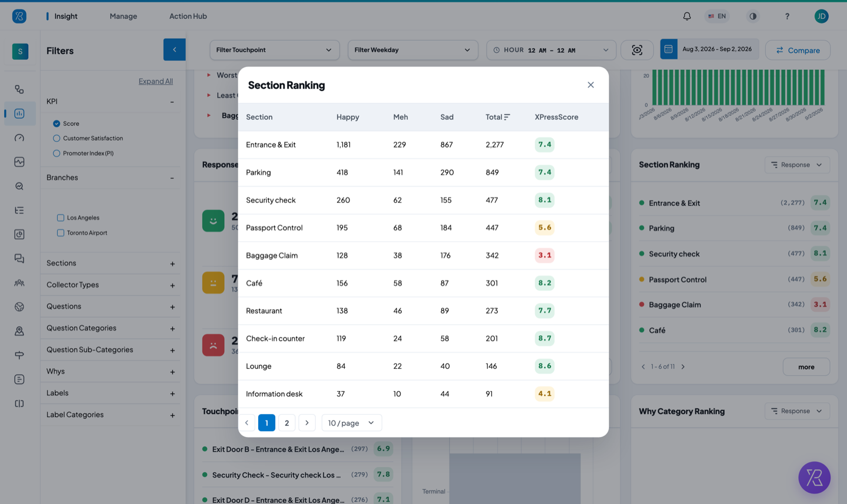
Task: Open the 10 / page size dropdown
Action: 352,423
